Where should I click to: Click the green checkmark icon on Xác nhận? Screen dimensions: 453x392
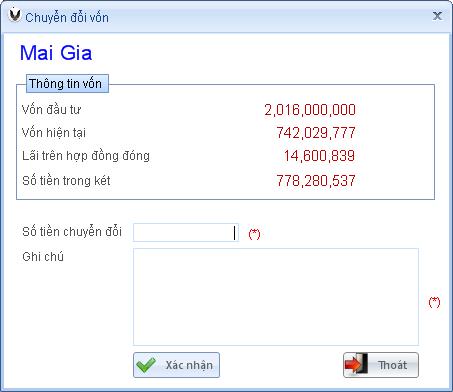146,365
